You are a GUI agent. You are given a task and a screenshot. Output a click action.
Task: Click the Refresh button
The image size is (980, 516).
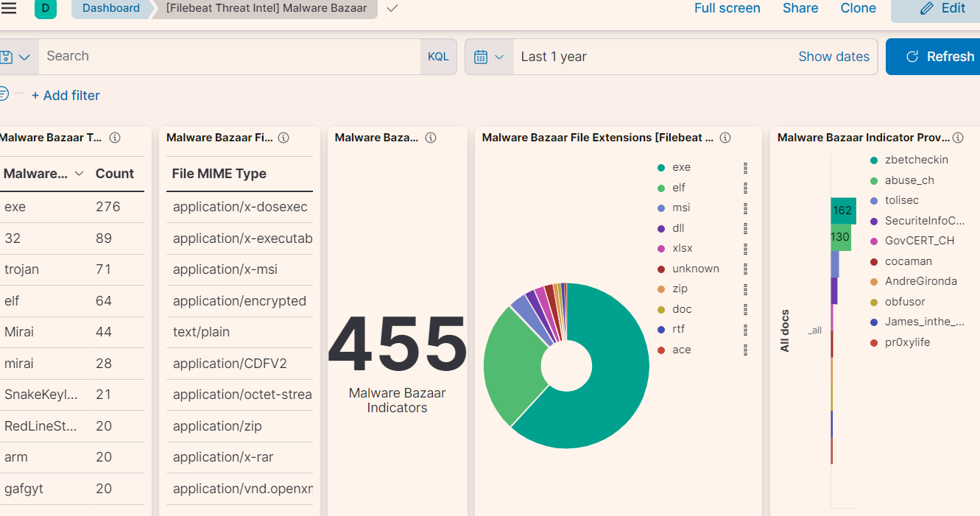point(933,57)
